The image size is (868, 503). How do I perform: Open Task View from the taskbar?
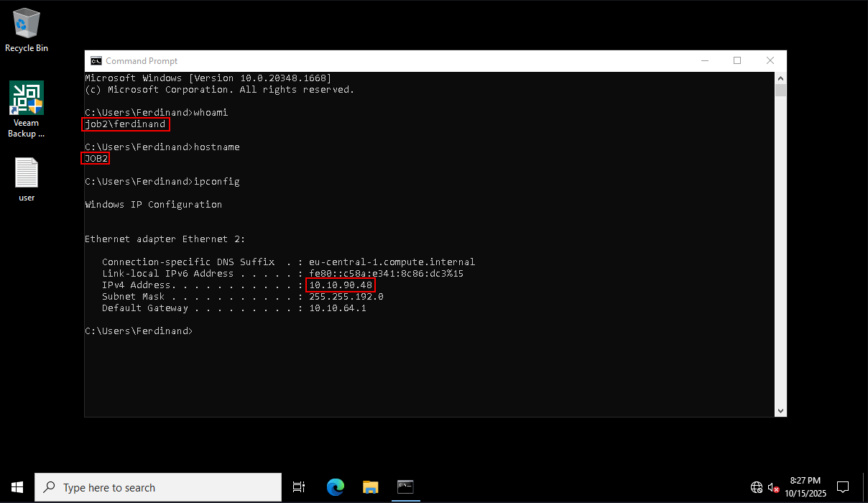coord(299,487)
